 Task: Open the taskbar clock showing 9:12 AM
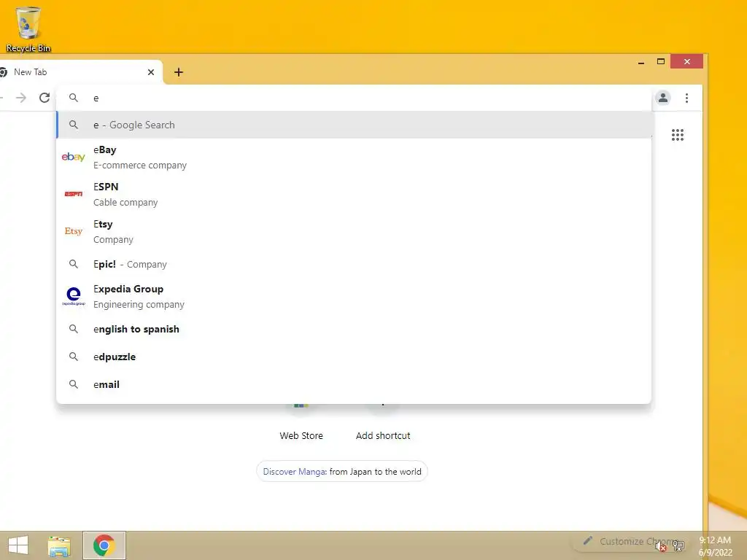point(715,546)
